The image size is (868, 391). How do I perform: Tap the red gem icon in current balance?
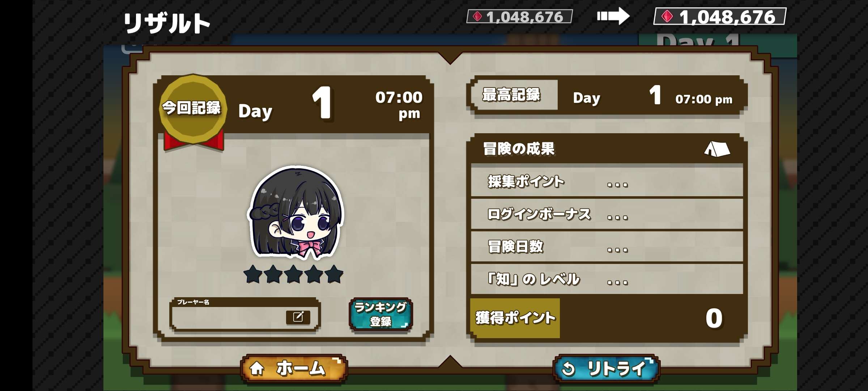pos(667,17)
